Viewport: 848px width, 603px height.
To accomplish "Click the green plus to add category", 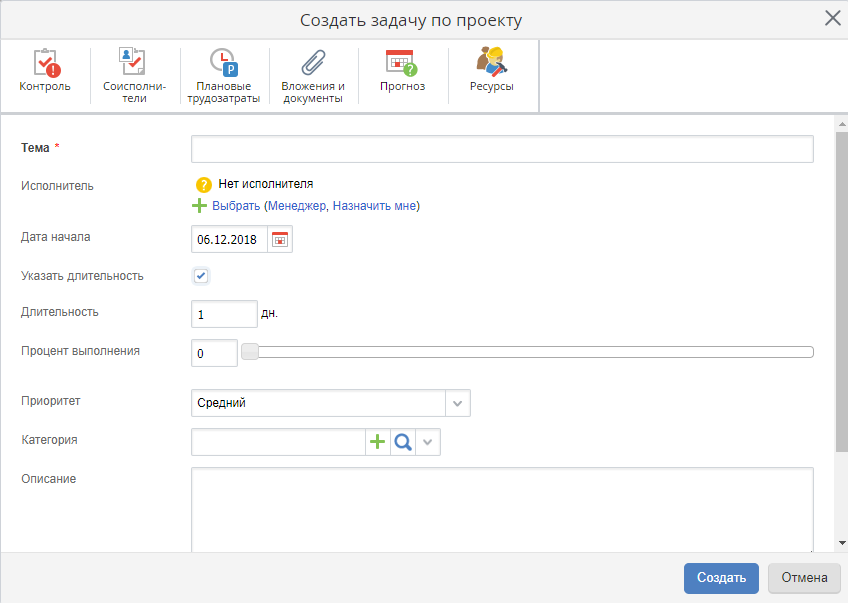I will click(x=377, y=442).
